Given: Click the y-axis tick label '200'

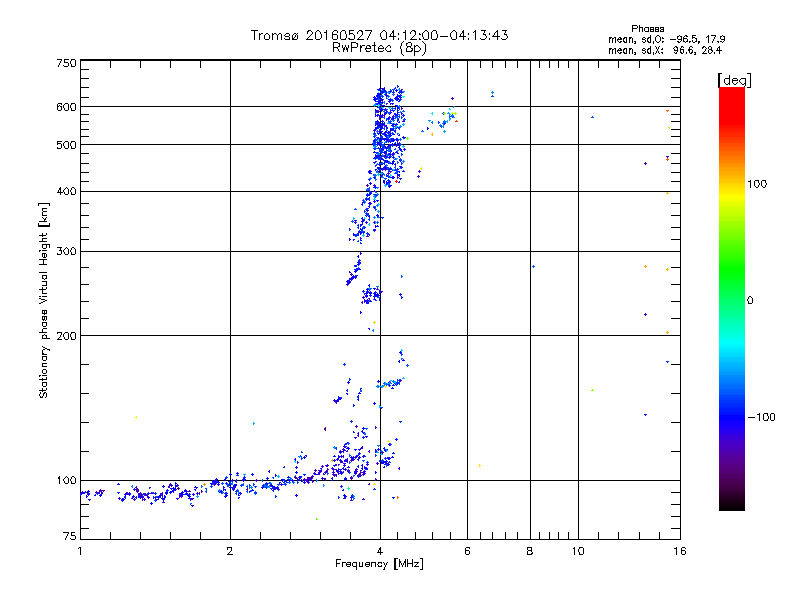Looking at the screenshot, I should pyautogui.click(x=66, y=336).
